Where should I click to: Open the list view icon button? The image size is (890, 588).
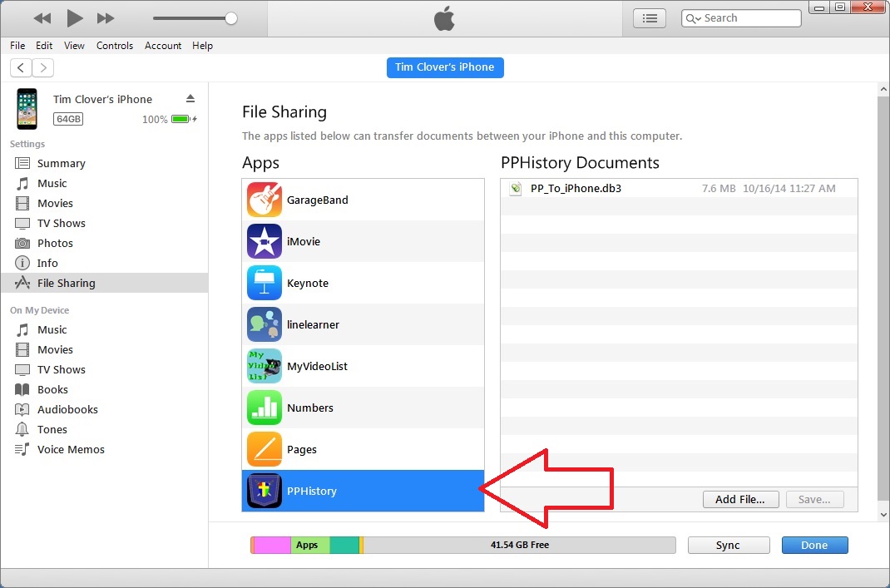tap(650, 18)
